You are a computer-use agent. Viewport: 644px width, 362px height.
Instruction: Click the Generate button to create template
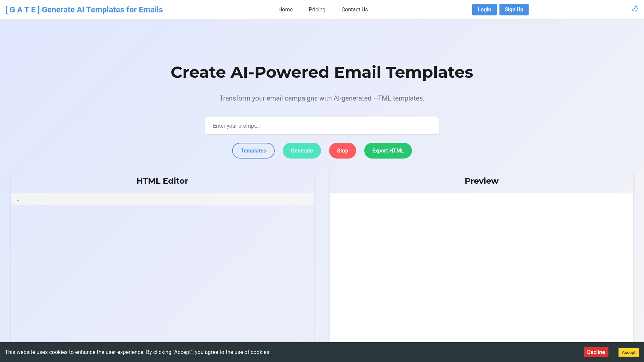point(302,150)
